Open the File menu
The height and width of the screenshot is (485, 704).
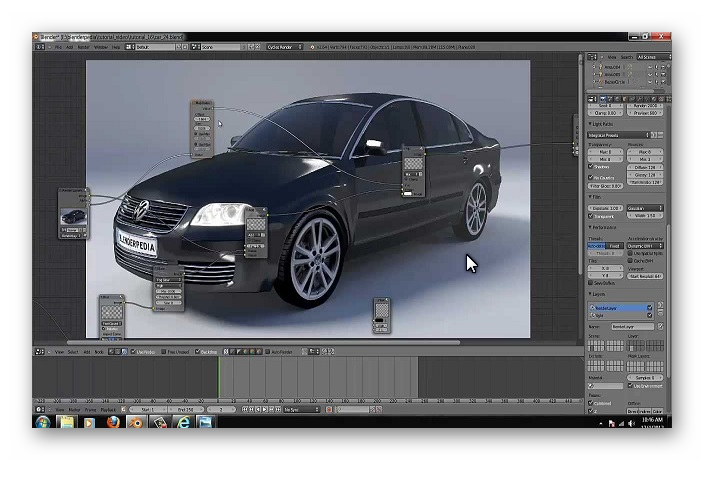(x=58, y=47)
